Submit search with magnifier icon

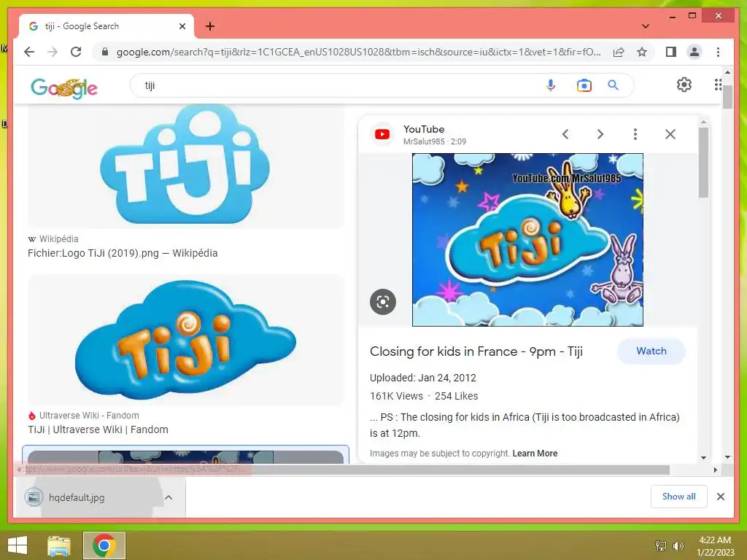click(x=613, y=85)
